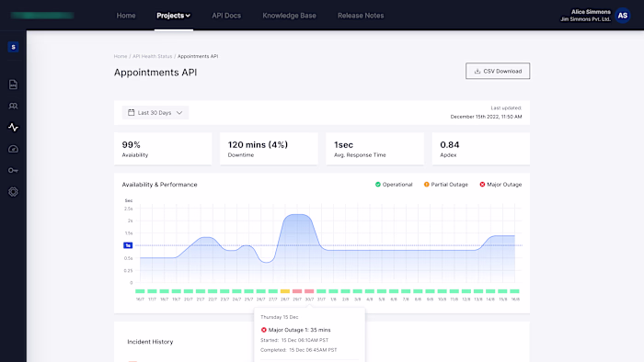The image size is (644, 362).
Task: Open the API documents sidebar icon
Action: tap(13, 85)
